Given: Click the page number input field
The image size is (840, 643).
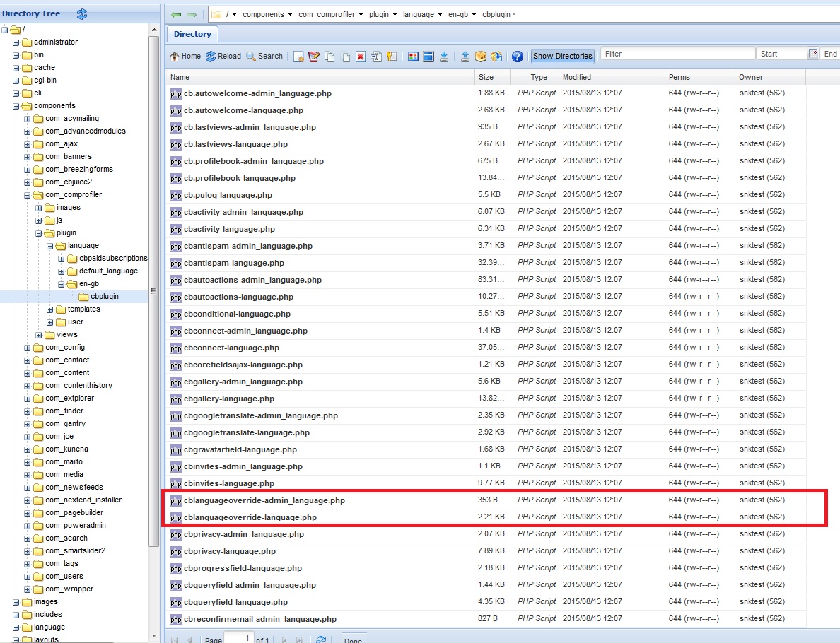Looking at the screenshot, I should (238, 638).
